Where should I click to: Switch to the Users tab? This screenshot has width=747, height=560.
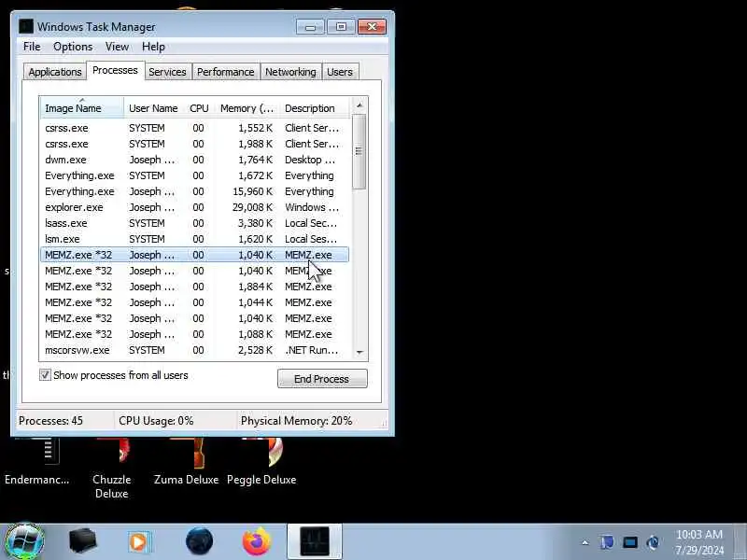[x=340, y=72]
